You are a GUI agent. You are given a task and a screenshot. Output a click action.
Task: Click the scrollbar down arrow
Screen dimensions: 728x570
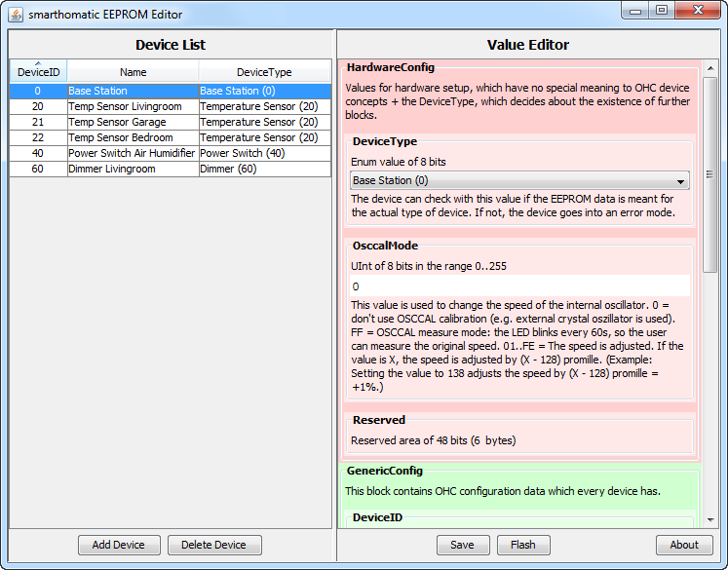710,520
